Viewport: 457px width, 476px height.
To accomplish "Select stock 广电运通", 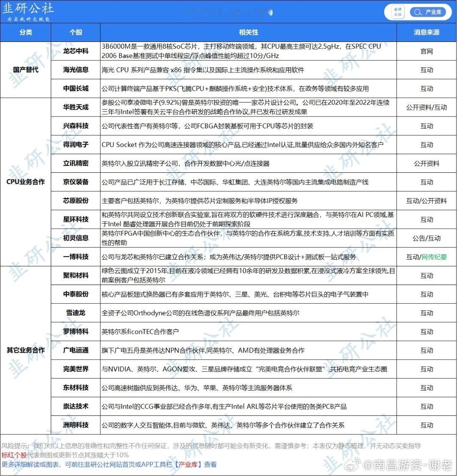I will point(76,350).
